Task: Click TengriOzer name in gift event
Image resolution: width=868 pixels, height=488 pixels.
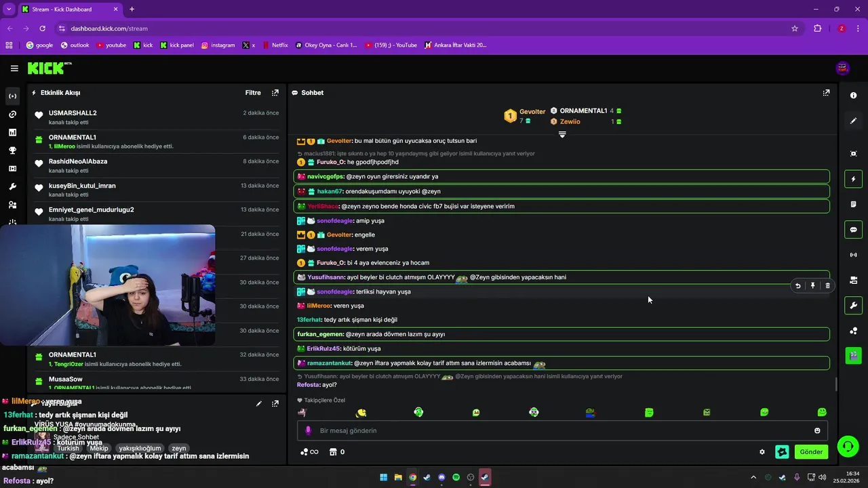Action: coord(68,364)
